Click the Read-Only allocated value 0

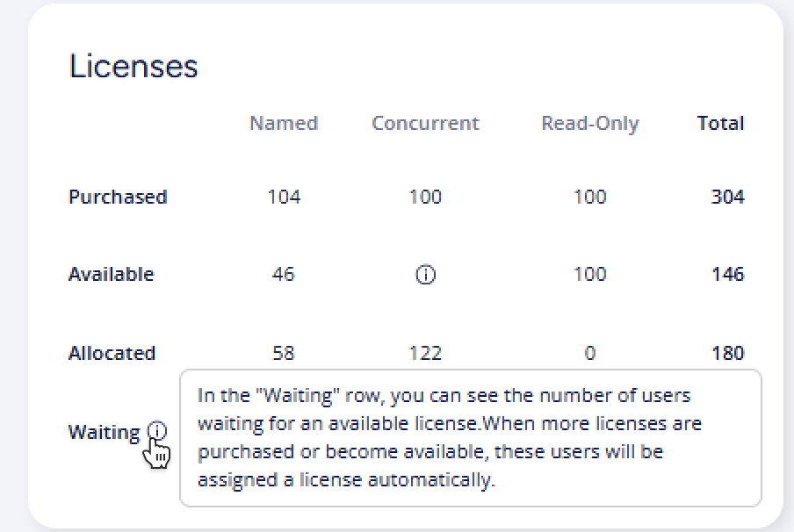click(589, 353)
